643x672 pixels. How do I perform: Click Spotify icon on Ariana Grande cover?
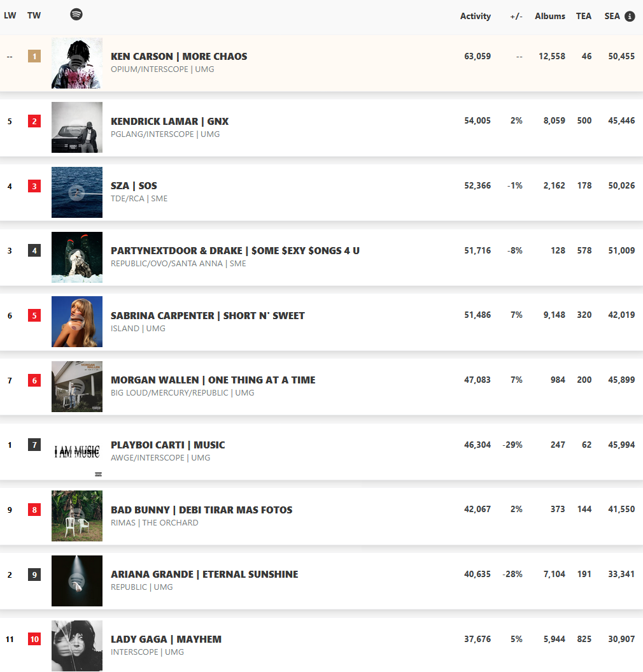point(76,581)
